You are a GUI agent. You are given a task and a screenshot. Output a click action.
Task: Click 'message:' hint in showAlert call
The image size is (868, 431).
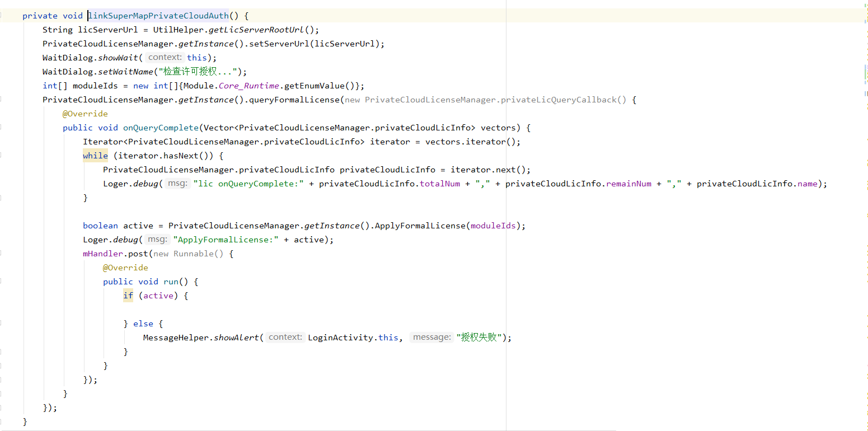(431, 337)
